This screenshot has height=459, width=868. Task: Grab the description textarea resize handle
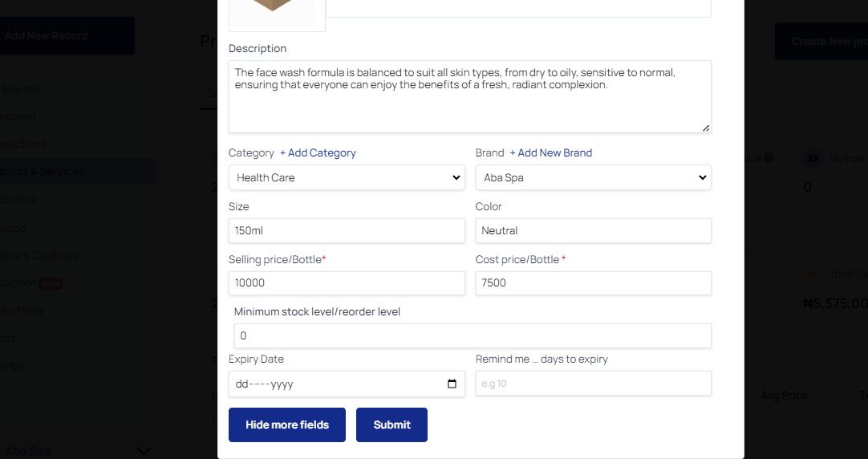[x=706, y=128]
